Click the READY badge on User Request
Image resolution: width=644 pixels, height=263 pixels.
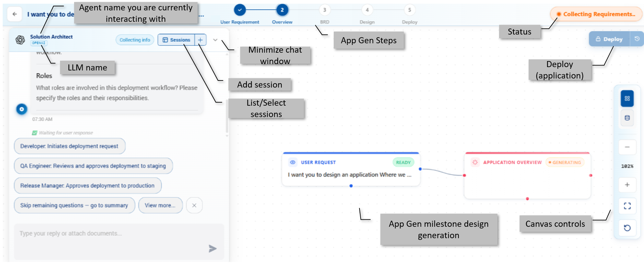coord(403,162)
